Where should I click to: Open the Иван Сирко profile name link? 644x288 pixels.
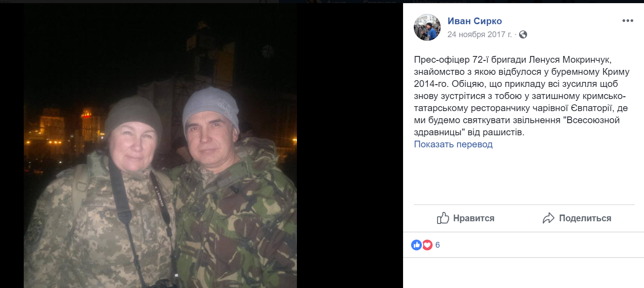[x=475, y=21]
